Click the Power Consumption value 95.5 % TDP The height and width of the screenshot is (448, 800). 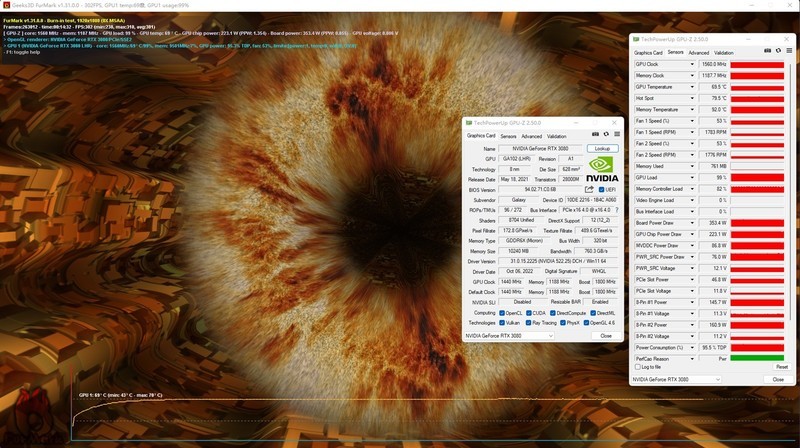[x=713, y=347]
